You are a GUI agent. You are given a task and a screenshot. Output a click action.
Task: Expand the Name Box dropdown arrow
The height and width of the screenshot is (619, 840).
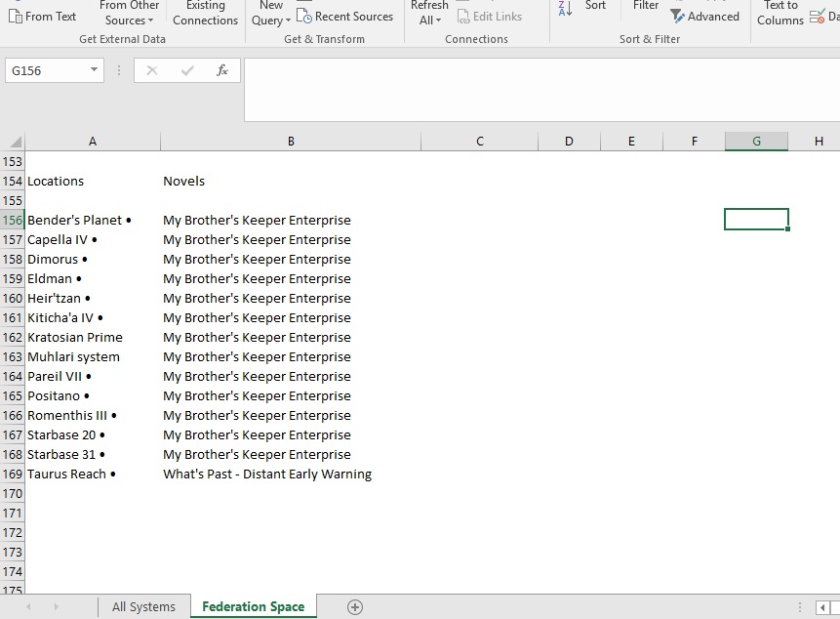(94, 69)
